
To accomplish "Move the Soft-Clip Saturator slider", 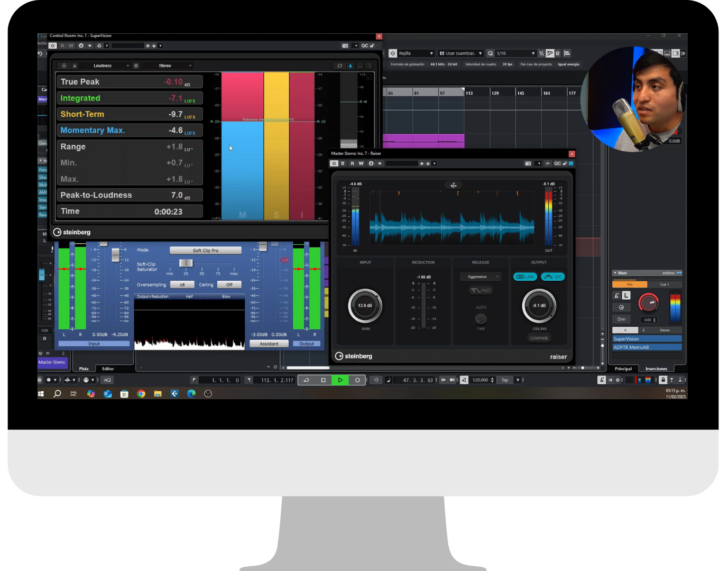I will coord(186,263).
